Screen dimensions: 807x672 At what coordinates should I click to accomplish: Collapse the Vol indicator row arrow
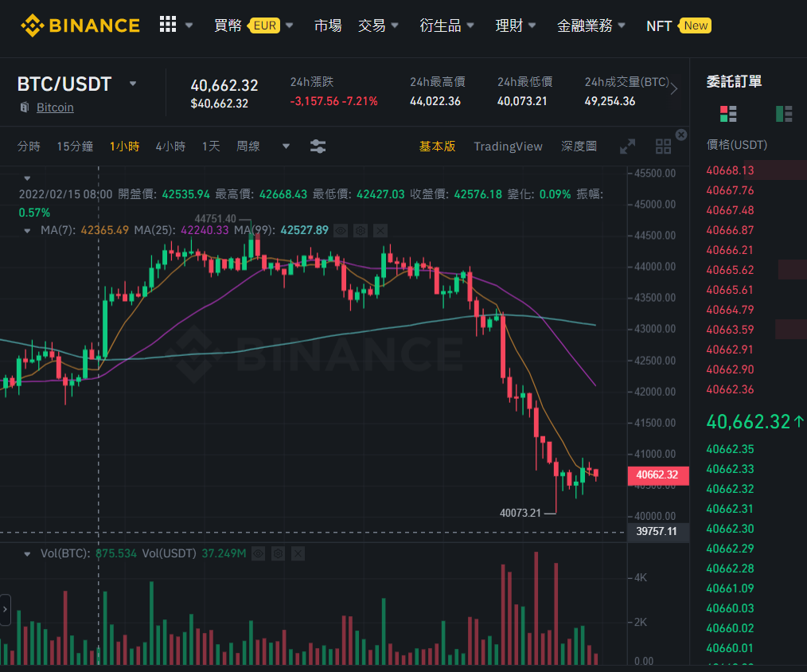pyautogui.click(x=27, y=554)
